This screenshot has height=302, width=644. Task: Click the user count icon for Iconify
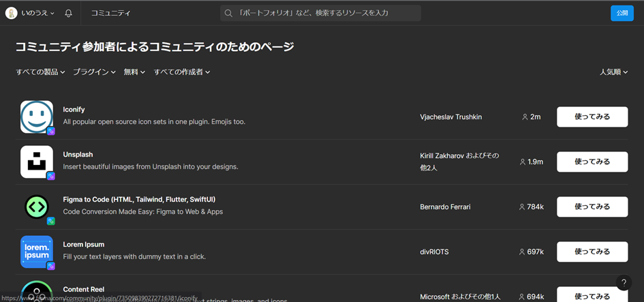click(525, 117)
